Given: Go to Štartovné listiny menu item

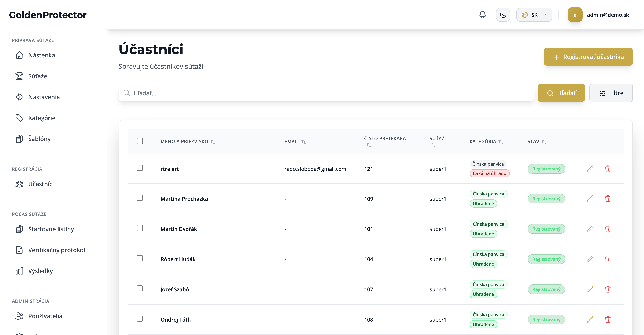Looking at the screenshot, I should pos(51,229).
